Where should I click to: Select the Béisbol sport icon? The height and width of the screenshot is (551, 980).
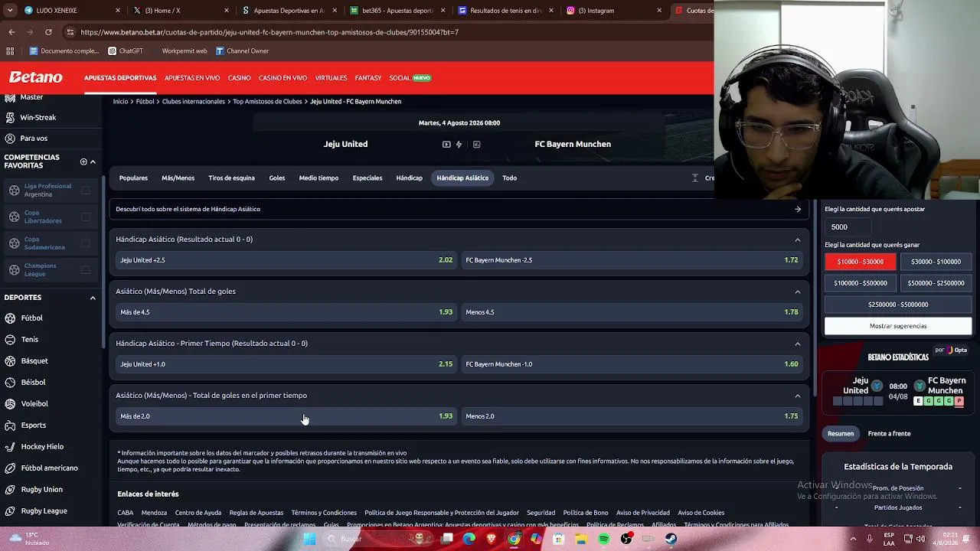pyautogui.click(x=10, y=382)
